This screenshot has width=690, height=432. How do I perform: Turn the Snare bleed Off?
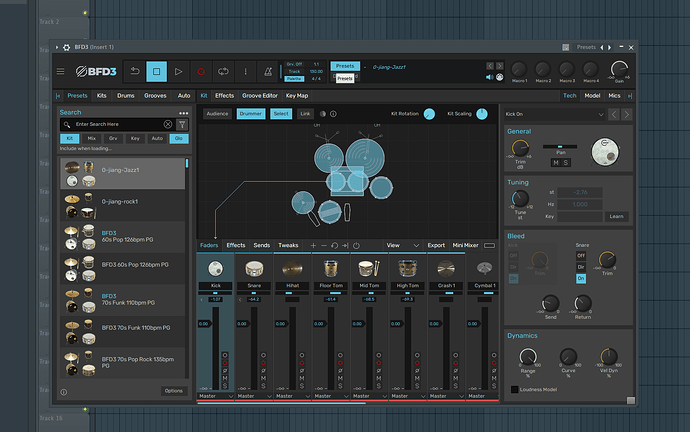tap(581, 256)
